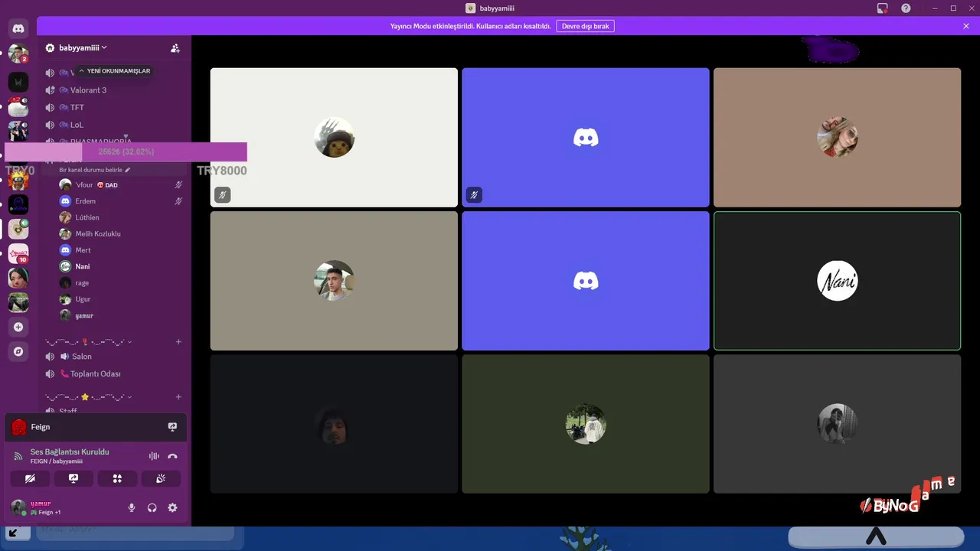Select user Lúthien in voice list
Screen dimensions: 980x551
[122, 217]
